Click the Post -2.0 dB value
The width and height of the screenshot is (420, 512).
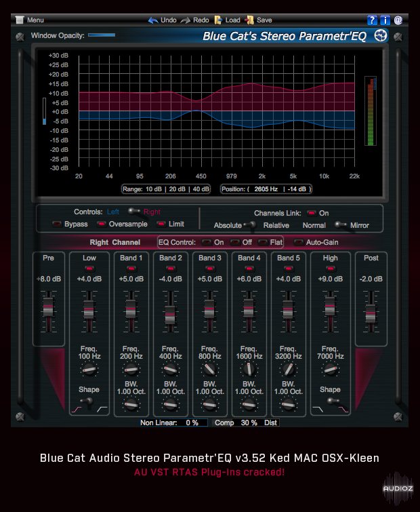[371, 279]
